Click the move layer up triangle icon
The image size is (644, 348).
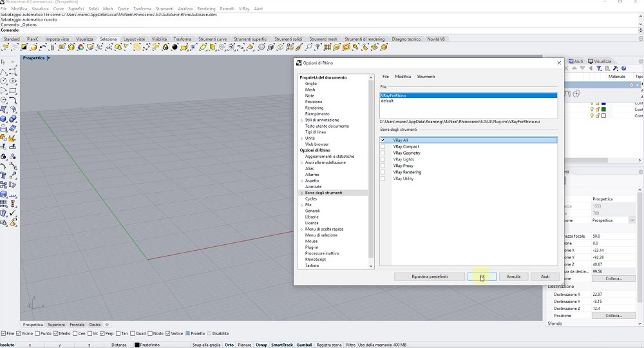pyautogui.click(x=574, y=68)
